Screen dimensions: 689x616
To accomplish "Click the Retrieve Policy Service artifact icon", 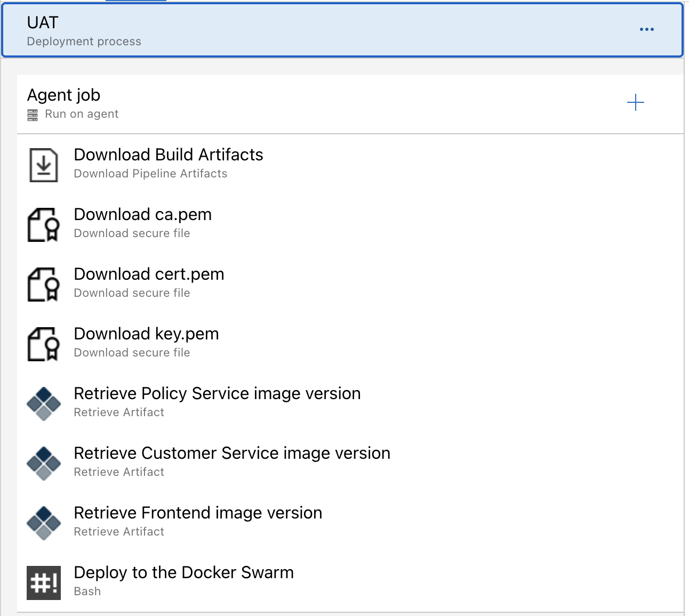I will tap(44, 403).
